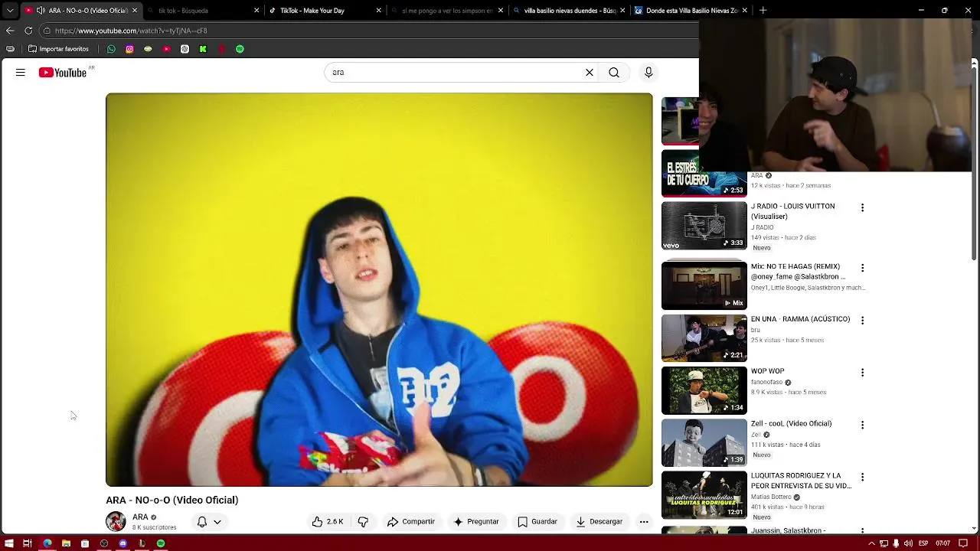Start voice search with microphone

pyautogui.click(x=648, y=73)
